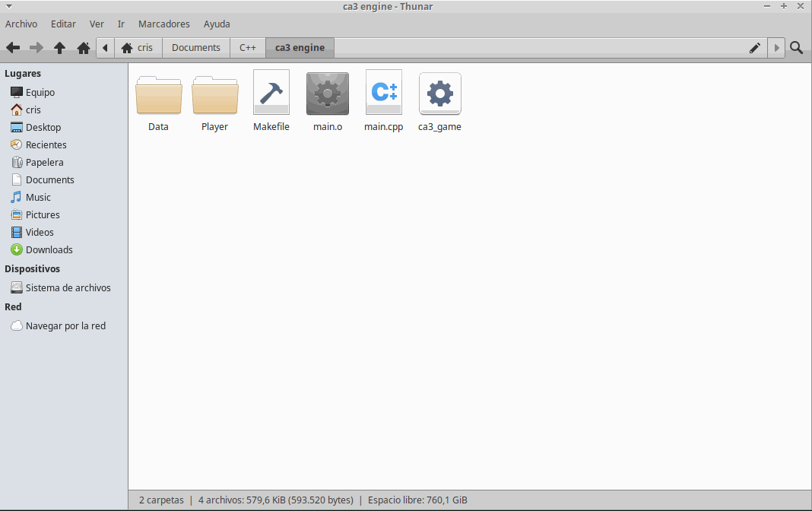Open the Archivo menu
The image size is (812, 511).
[x=21, y=24]
